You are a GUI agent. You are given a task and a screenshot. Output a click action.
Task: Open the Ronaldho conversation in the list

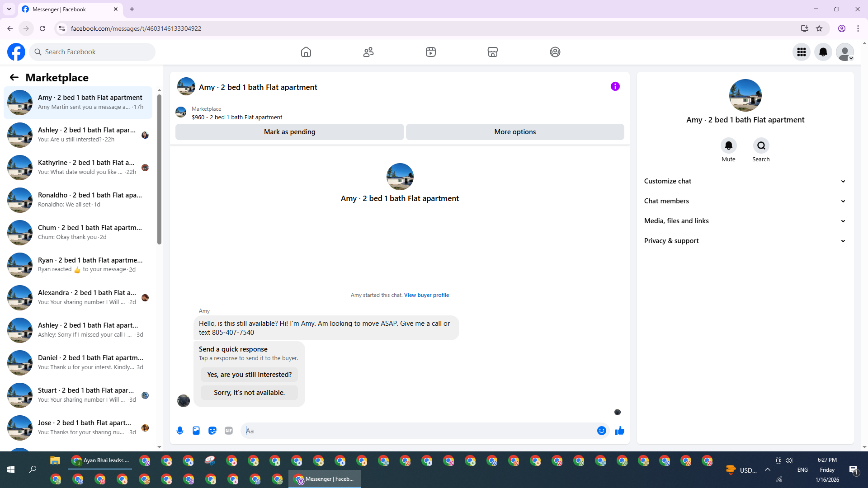tap(79, 200)
